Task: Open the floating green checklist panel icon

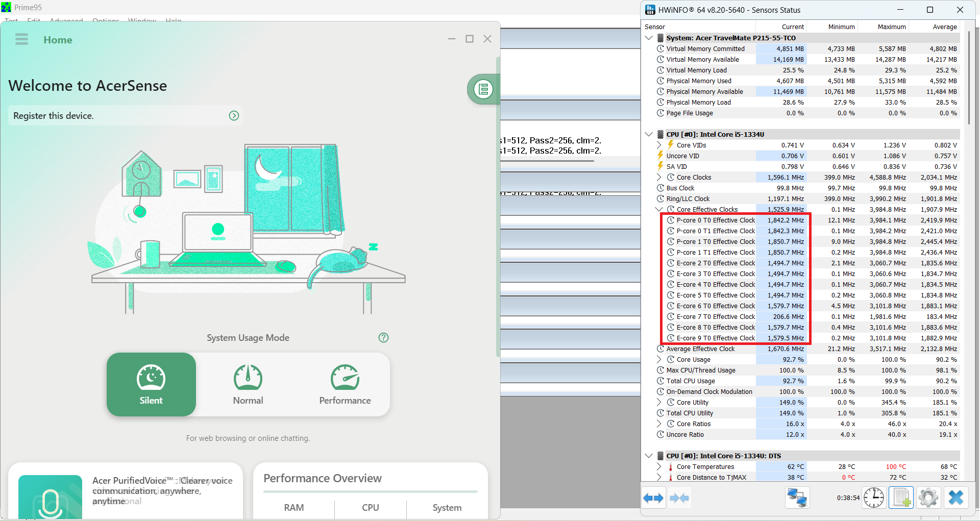Action: 483,89
